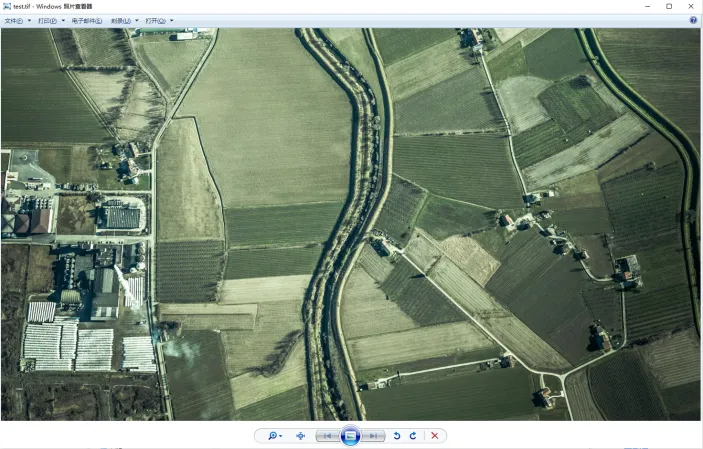The width and height of the screenshot is (703, 449).
Task: Start the slideshow with the center button
Action: coord(350,436)
